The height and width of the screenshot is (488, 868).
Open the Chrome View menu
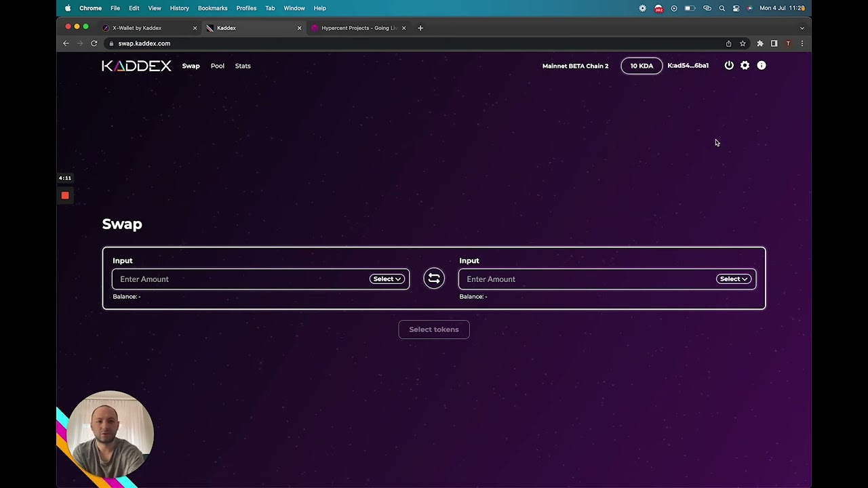tap(155, 8)
